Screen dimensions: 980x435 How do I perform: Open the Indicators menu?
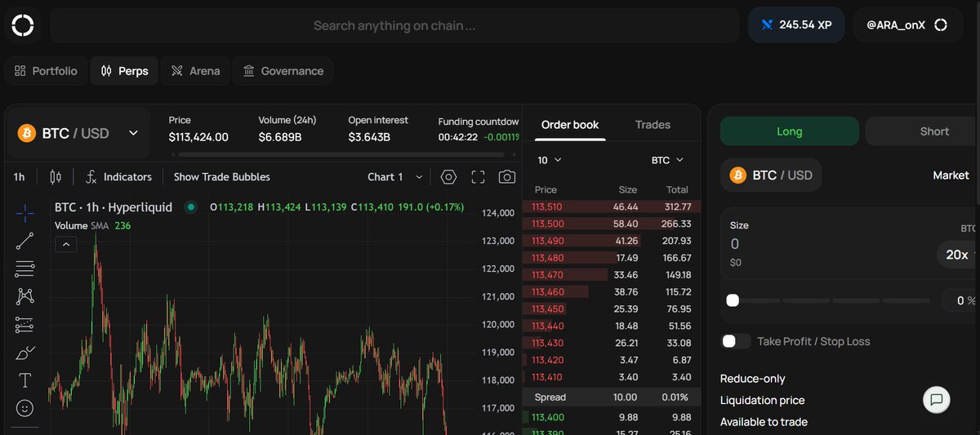(x=119, y=176)
